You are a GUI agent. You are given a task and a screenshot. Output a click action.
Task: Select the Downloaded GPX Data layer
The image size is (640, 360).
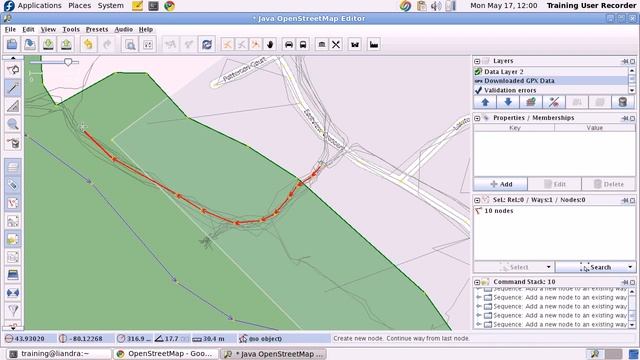551,81
